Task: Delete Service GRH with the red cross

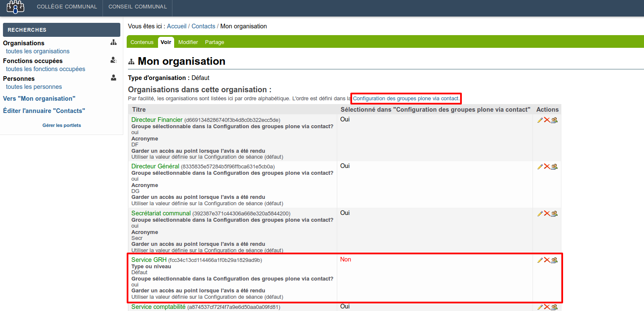Action: pos(547,260)
